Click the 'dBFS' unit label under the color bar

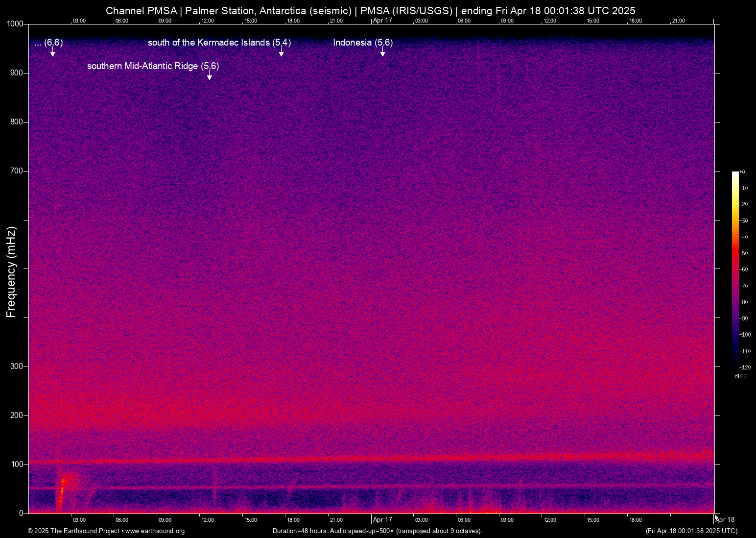coord(740,376)
